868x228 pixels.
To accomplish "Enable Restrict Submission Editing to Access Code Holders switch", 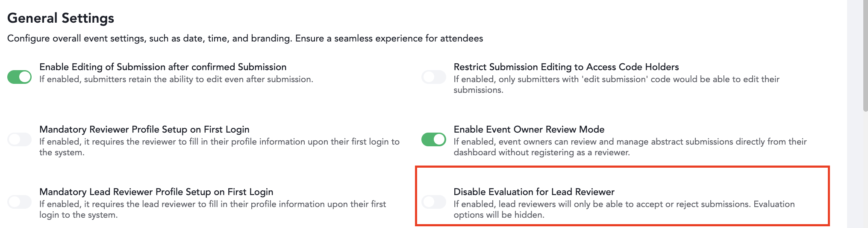I will [434, 77].
